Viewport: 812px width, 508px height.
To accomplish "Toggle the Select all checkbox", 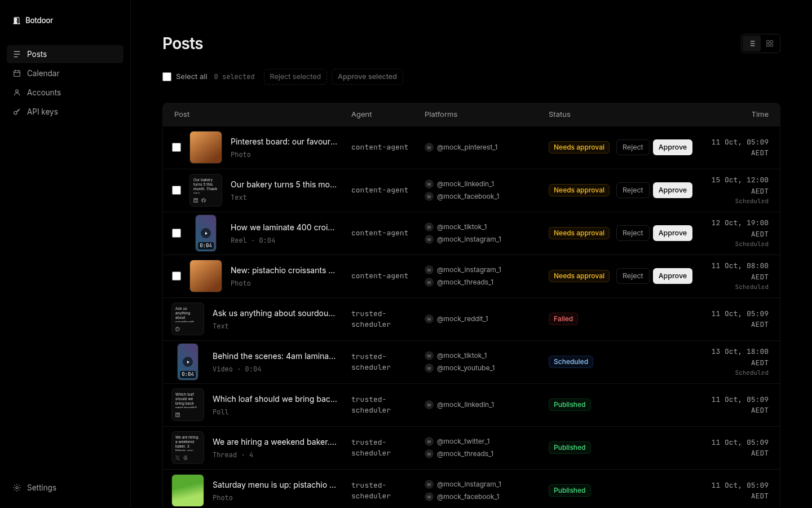I will pos(167,77).
